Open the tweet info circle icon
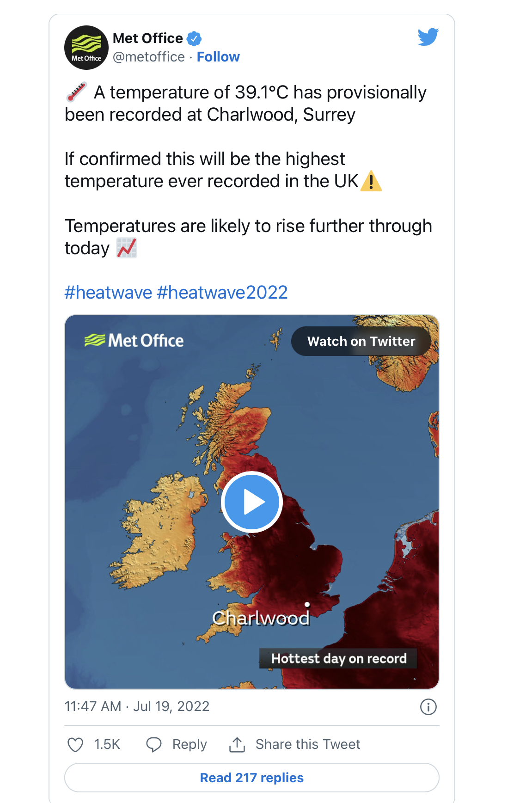Screen dimensions: 532x803 428,707
